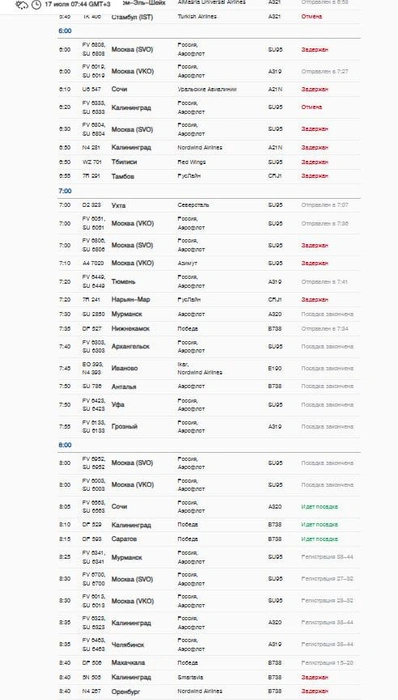The width and height of the screenshot is (398, 700).
Task: Select the WZ 701 Тбилиси flight
Action: click(209, 162)
